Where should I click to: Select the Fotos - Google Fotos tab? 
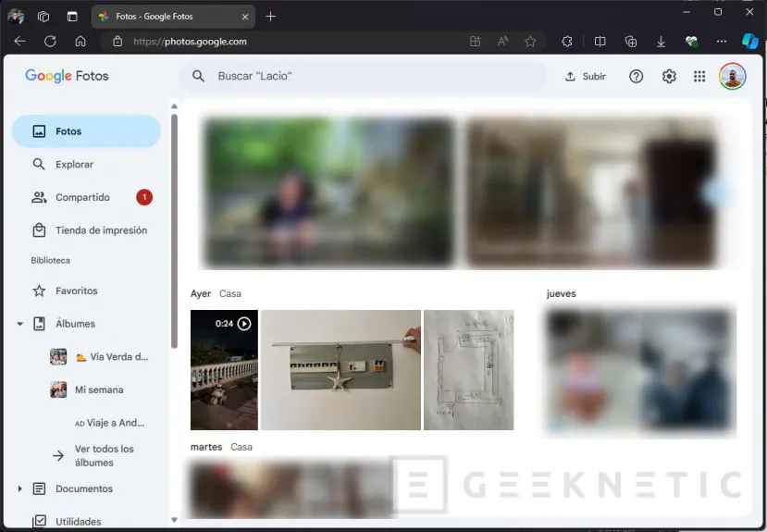[173, 17]
